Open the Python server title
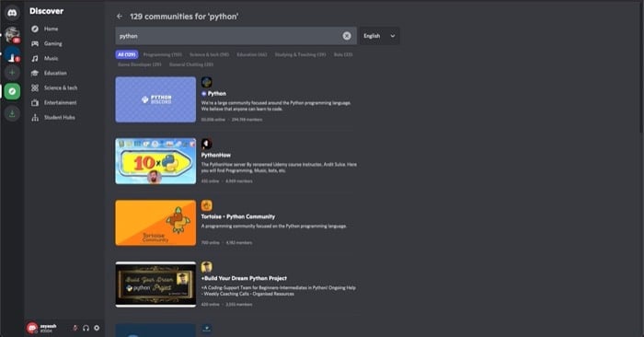This screenshot has width=644, height=337. pos(217,94)
